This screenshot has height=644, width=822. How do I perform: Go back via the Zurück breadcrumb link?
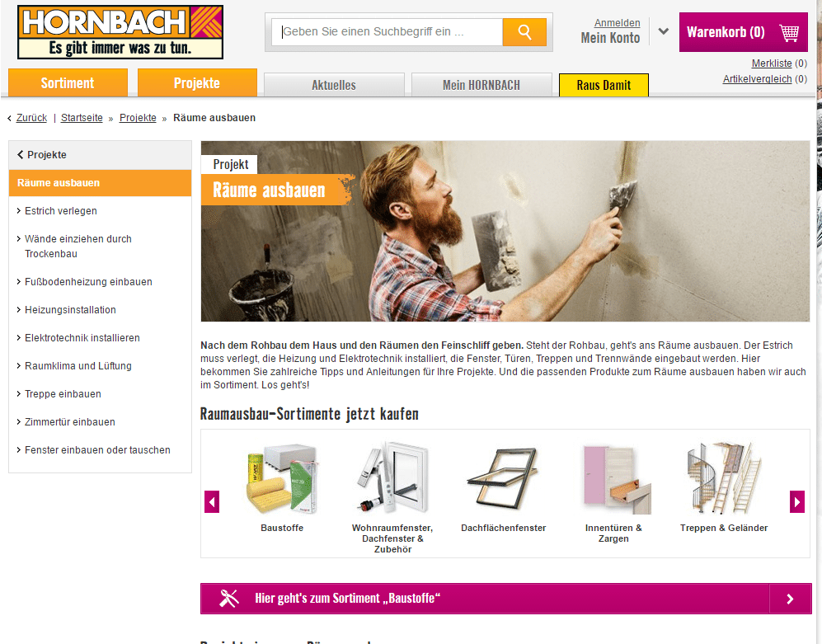(31, 118)
